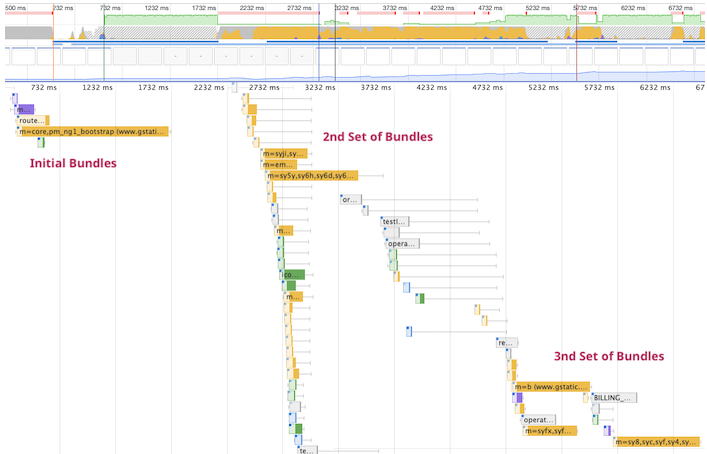Click the m=em... request bar

(277, 165)
